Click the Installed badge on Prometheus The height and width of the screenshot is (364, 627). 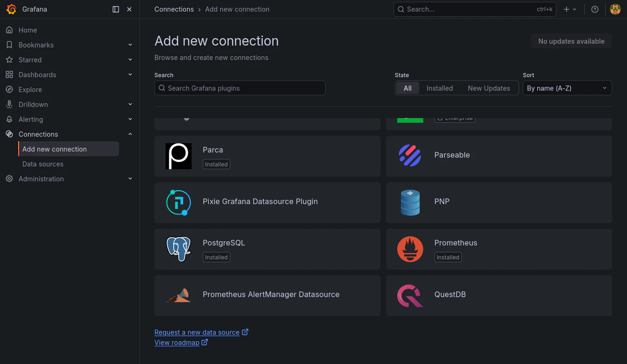[448, 257]
